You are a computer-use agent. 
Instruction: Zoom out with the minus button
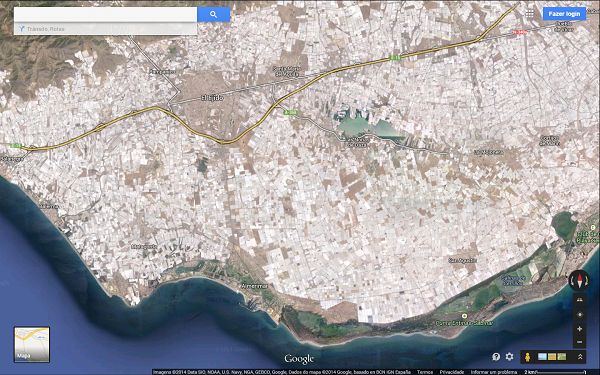pos(580,342)
